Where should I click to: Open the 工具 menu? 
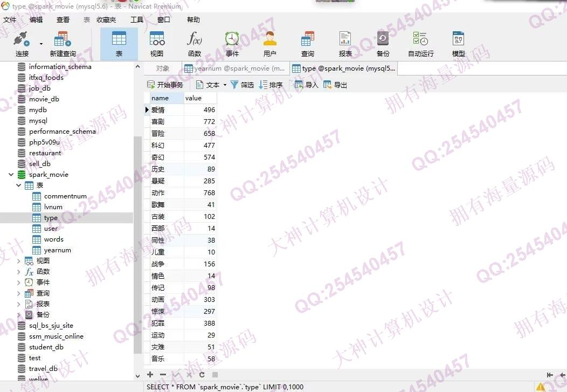pos(137,19)
